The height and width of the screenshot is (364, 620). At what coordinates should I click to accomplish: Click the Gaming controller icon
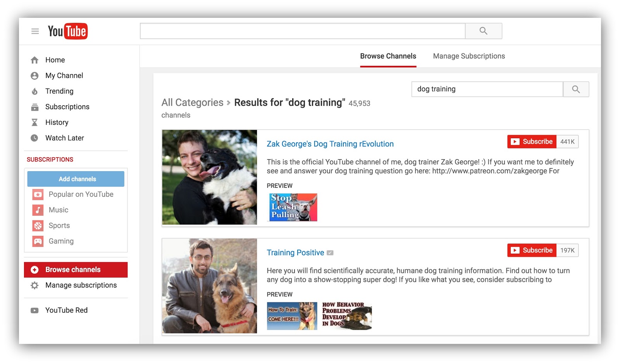click(38, 241)
